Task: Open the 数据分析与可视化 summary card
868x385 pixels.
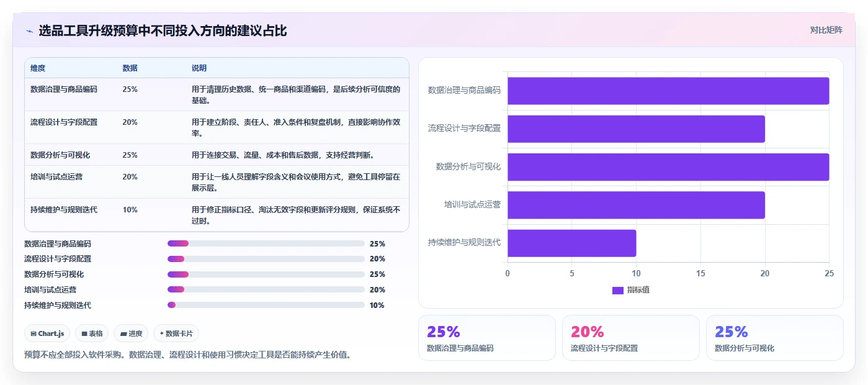Action: pos(775,338)
